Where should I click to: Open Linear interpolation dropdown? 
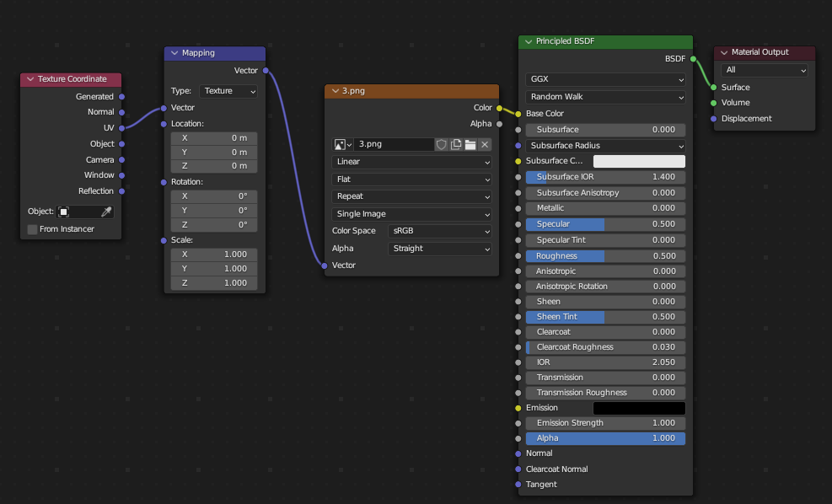(411, 162)
